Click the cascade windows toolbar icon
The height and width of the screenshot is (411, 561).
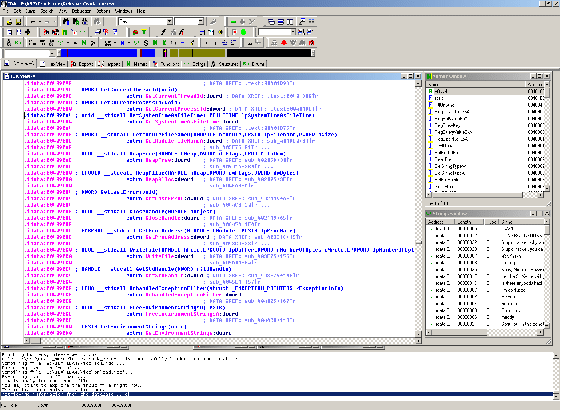(272, 22)
